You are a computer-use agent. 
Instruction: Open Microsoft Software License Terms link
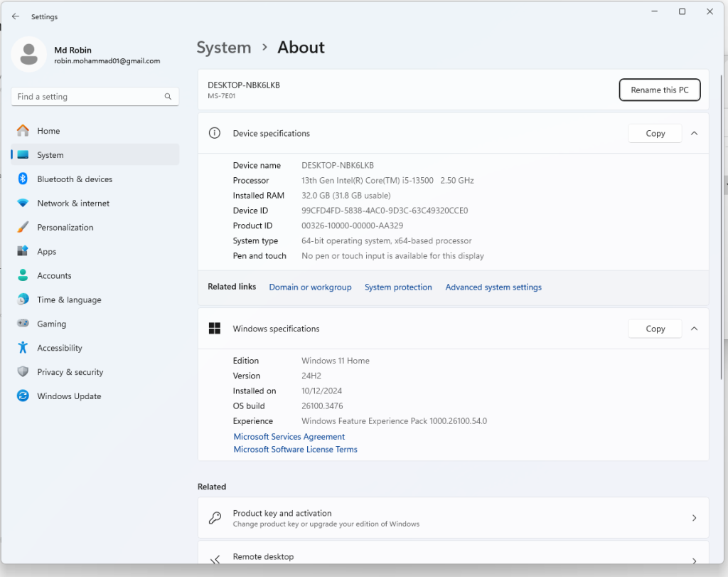(x=295, y=449)
